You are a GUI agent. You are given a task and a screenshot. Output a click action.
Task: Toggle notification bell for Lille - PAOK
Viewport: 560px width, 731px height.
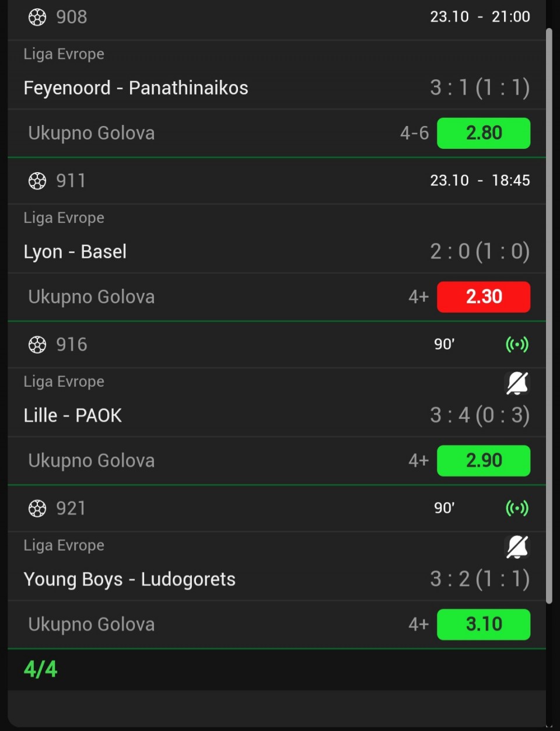tap(517, 383)
